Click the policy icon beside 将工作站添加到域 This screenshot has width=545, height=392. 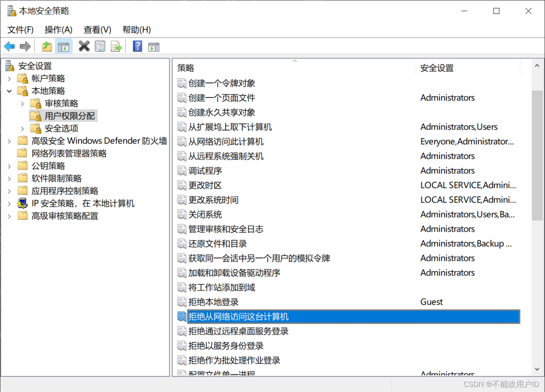[x=182, y=287]
